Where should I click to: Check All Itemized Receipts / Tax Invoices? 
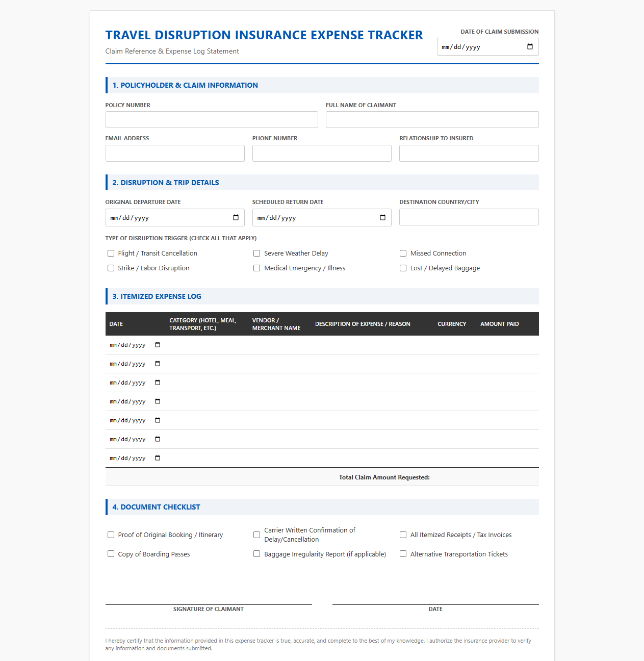click(x=403, y=535)
